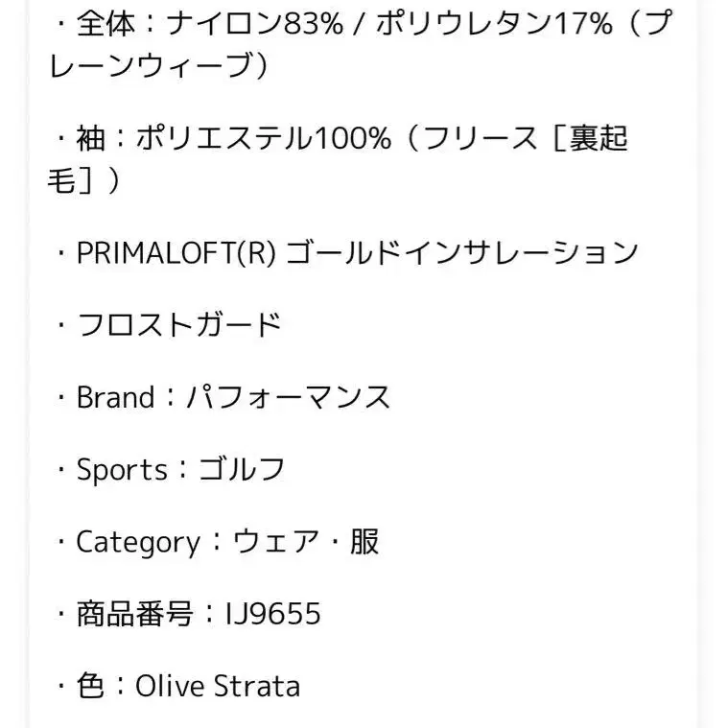Click the Category label

[138, 542]
